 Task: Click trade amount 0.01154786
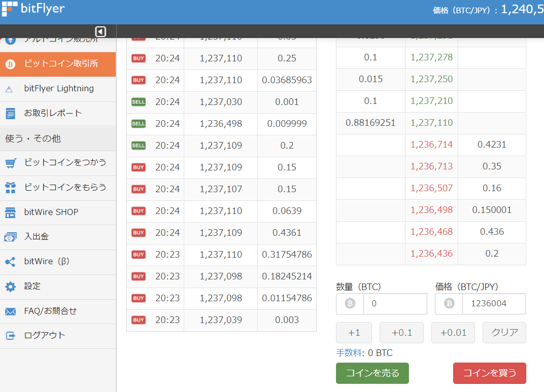287,299
